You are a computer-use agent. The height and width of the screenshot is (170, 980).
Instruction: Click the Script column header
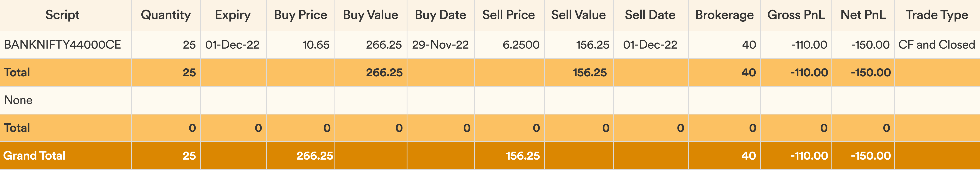[62, 15]
